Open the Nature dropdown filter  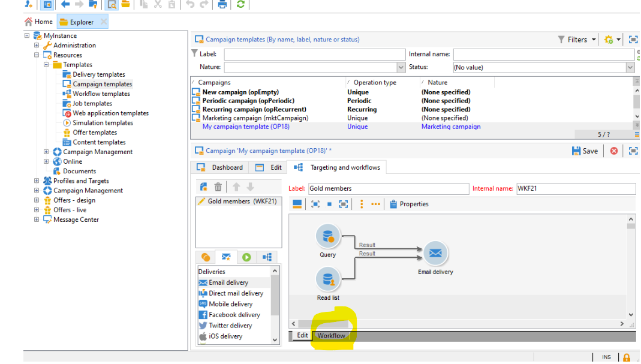402,67
